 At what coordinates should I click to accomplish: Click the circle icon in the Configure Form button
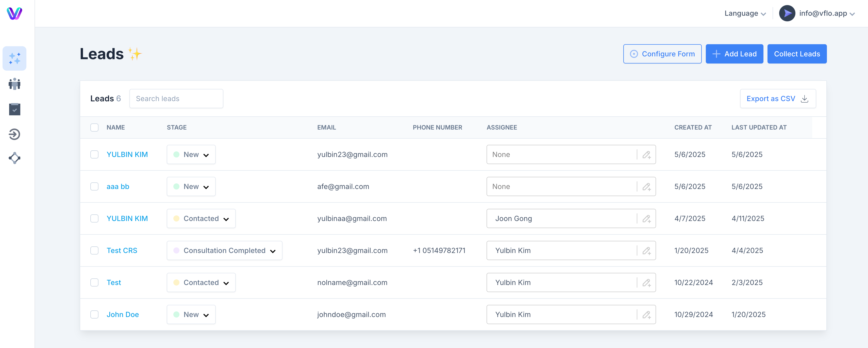pos(634,54)
